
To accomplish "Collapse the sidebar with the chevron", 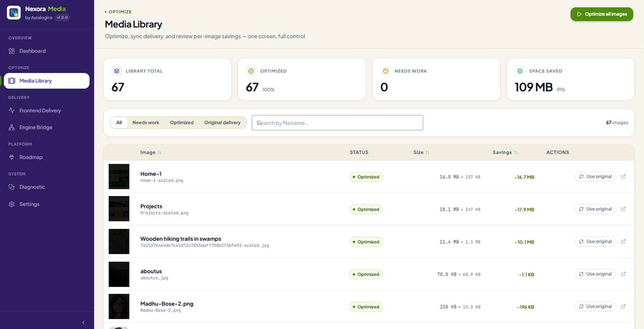I will (83, 323).
